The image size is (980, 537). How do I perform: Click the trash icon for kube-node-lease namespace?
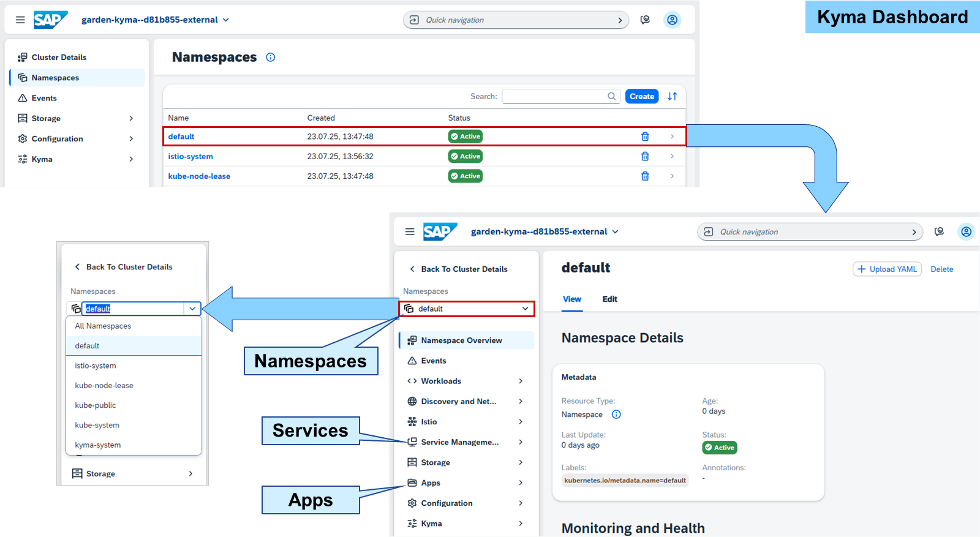click(645, 176)
